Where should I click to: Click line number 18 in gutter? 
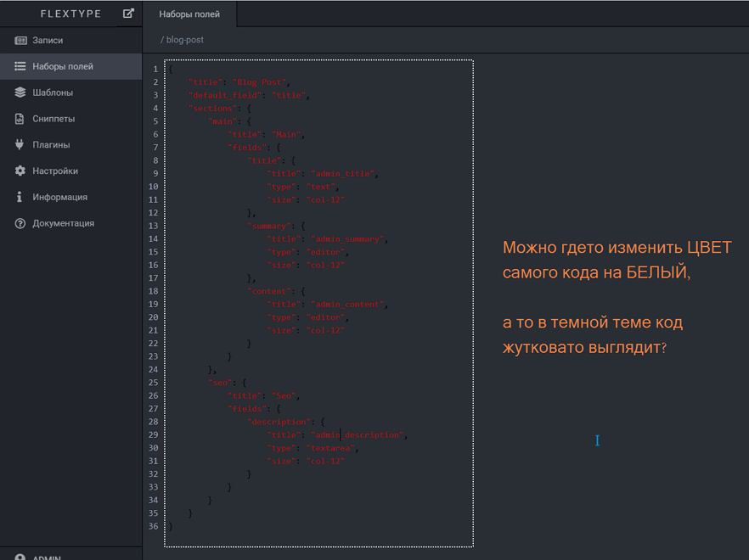pyautogui.click(x=153, y=291)
